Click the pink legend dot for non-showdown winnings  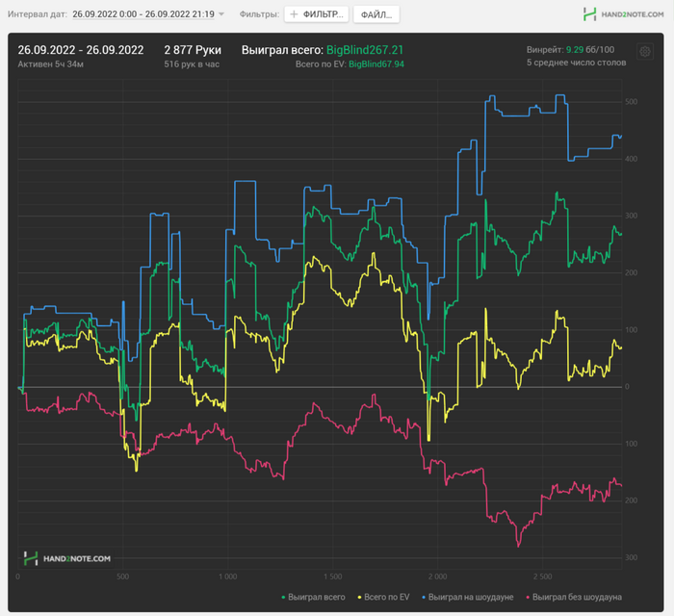[x=528, y=598]
